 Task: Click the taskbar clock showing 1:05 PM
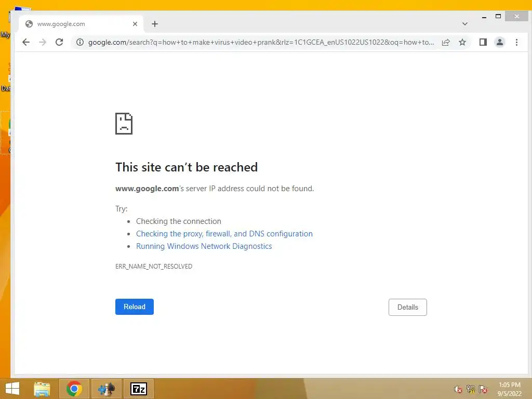510,389
